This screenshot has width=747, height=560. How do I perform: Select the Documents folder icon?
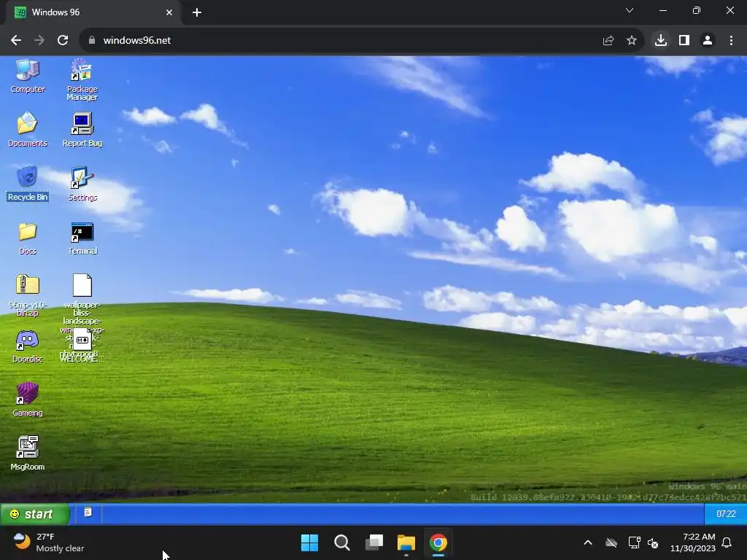click(28, 130)
